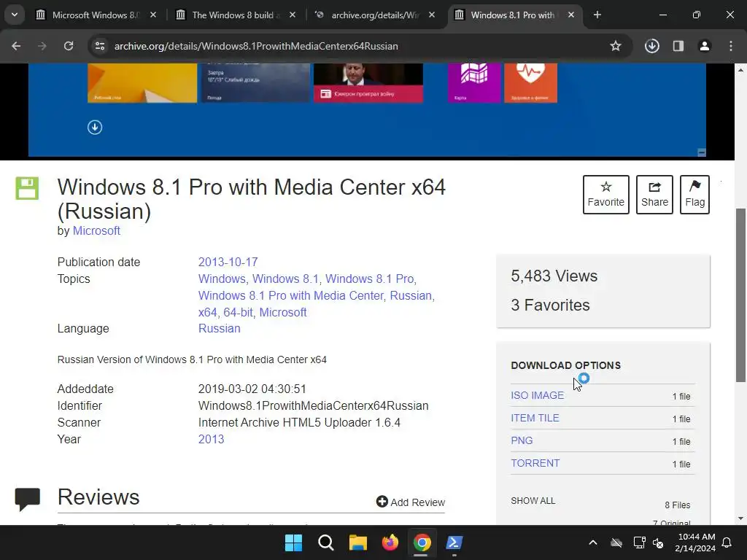Launch Firefox from the taskbar
The image size is (747, 560).
pyautogui.click(x=390, y=542)
